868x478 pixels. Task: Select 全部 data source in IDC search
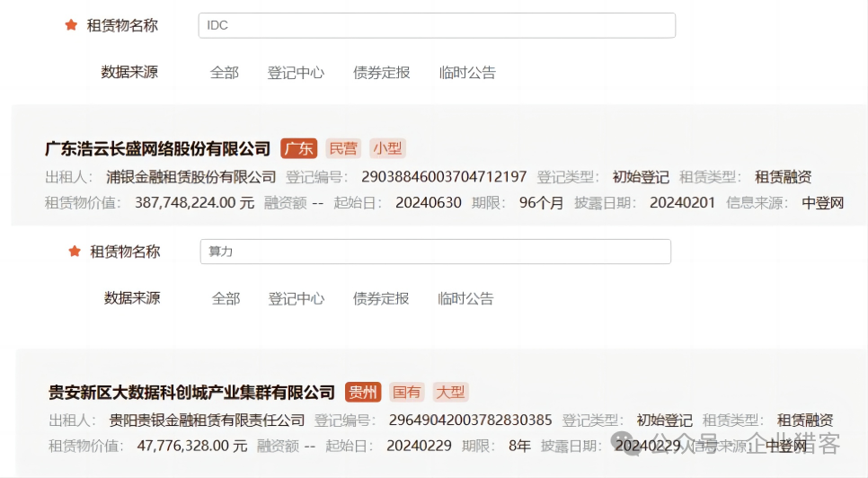[x=225, y=73]
